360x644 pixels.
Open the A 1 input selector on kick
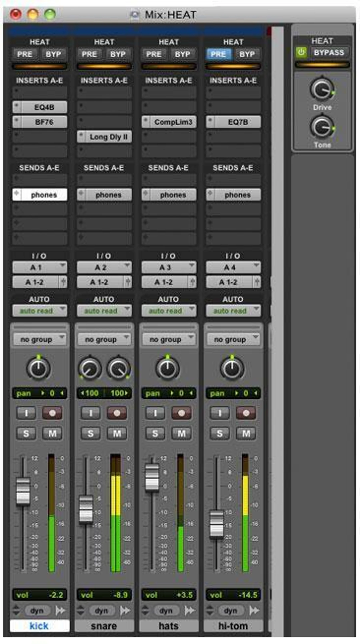tap(40, 268)
